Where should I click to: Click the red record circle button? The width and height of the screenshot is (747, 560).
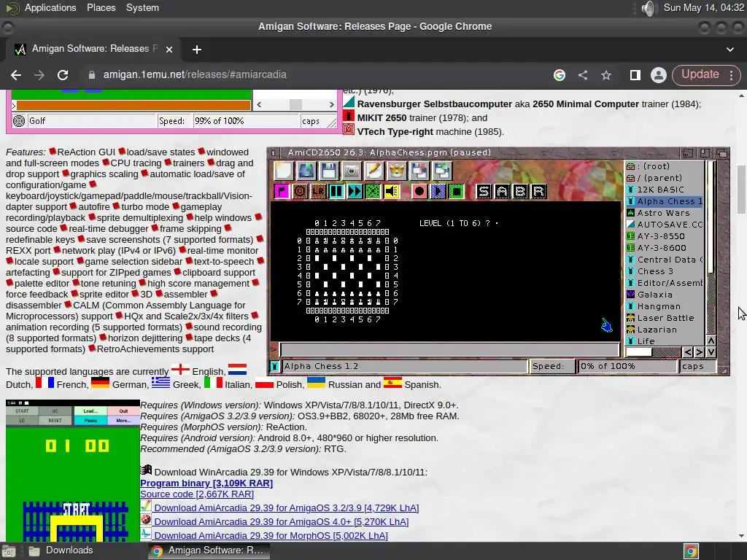pos(419,192)
